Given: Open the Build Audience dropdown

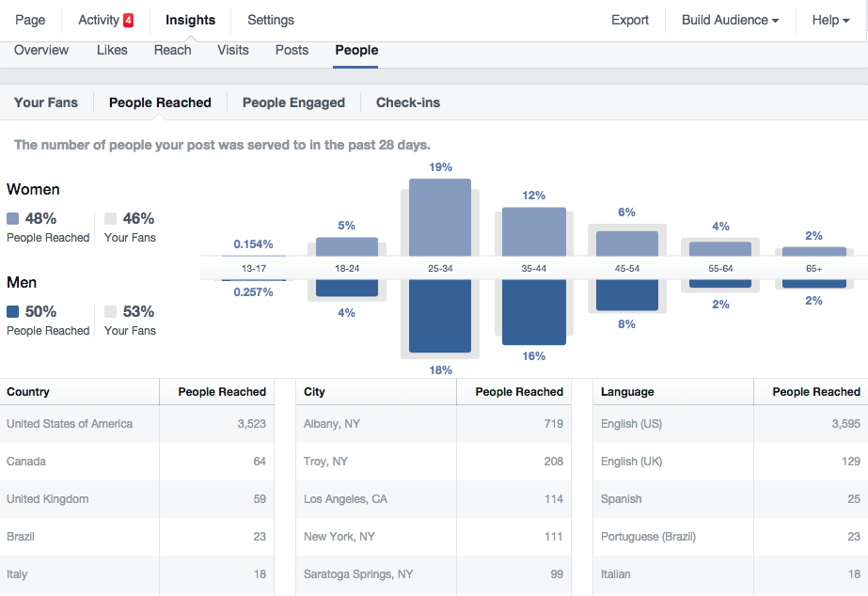Looking at the screenshot, I should click(x=730, y=20).
